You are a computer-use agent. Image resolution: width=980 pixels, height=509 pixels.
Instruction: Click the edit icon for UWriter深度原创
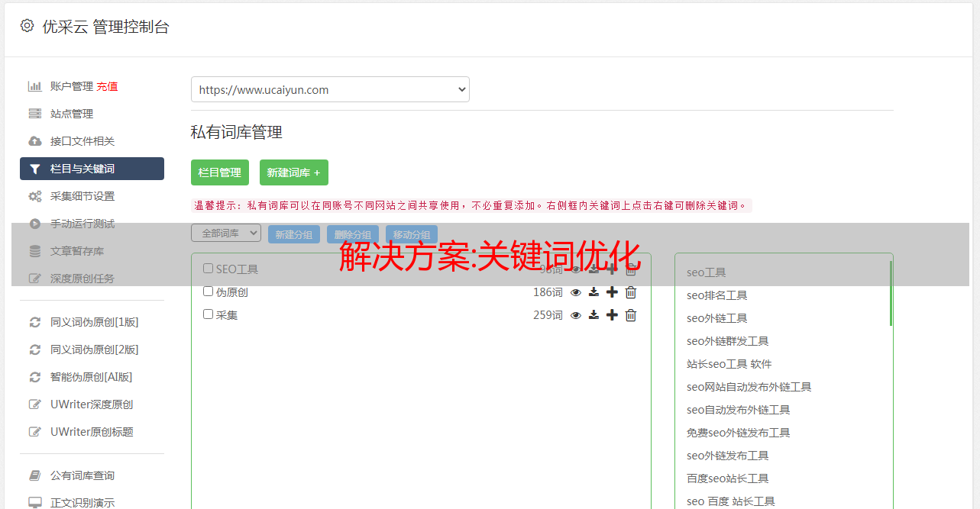[x=35, y=404]
